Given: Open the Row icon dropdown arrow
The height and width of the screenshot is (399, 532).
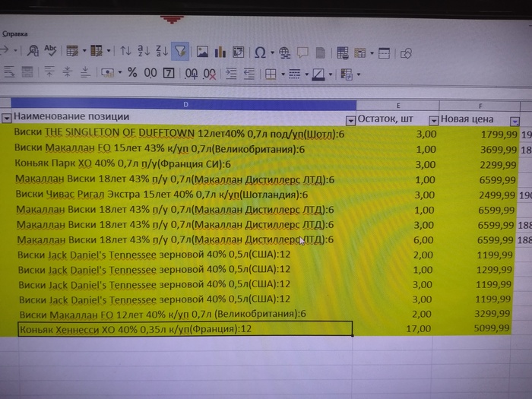Looking at the screenshot, I should pyautogui.click(x=84, y=51).
